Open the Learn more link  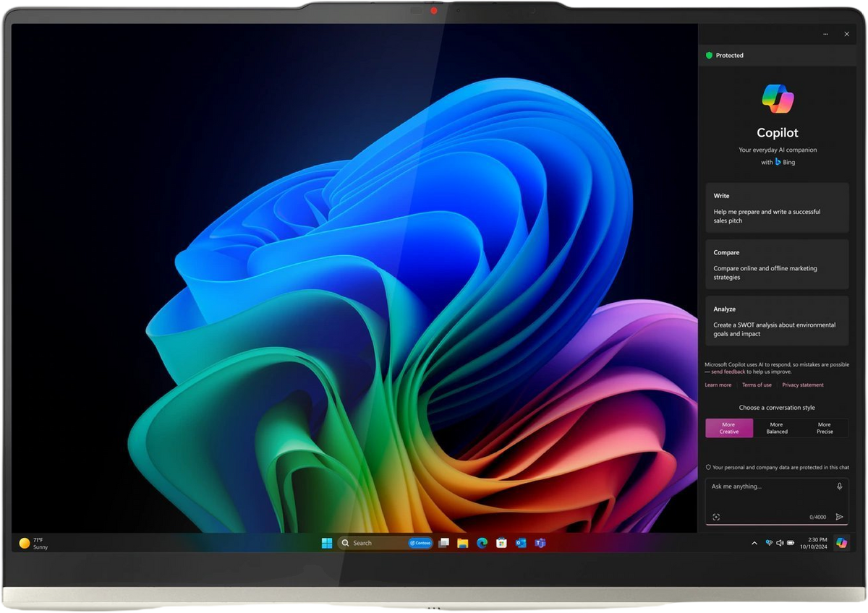(x=718, y=385)
